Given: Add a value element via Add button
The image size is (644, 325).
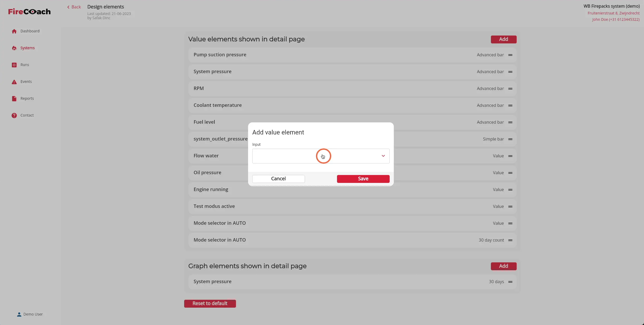Looking at the screenshot, I should point(504,39).
